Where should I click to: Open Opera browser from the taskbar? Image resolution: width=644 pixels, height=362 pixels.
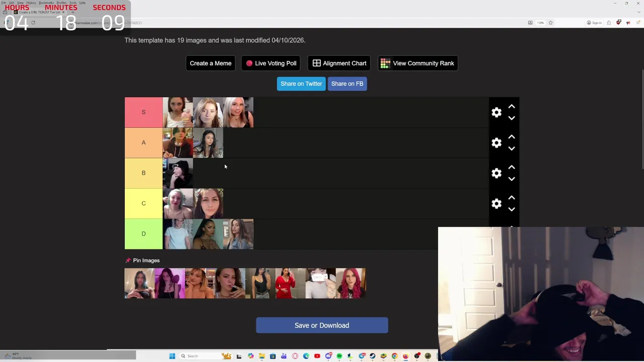pos(295,356)
